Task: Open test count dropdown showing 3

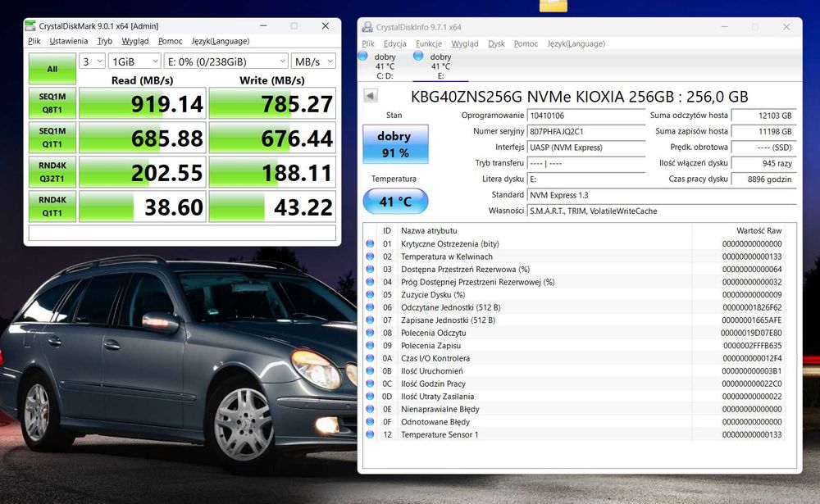Action: tap(93, 61)
